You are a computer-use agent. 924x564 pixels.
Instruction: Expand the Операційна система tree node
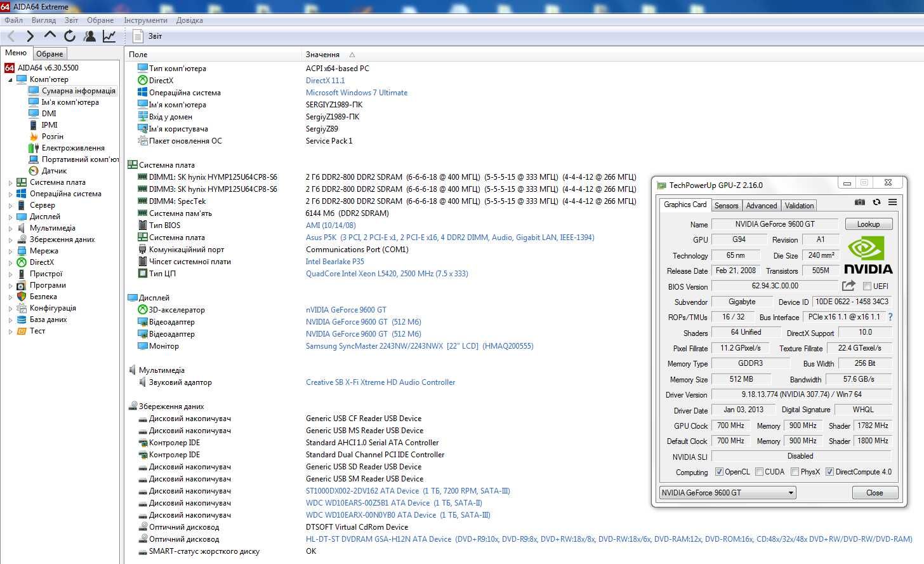(x=10, y=194)
